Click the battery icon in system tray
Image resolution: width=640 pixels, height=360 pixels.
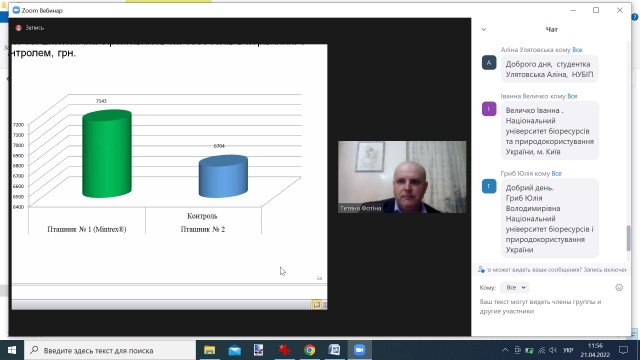(529, 350)
